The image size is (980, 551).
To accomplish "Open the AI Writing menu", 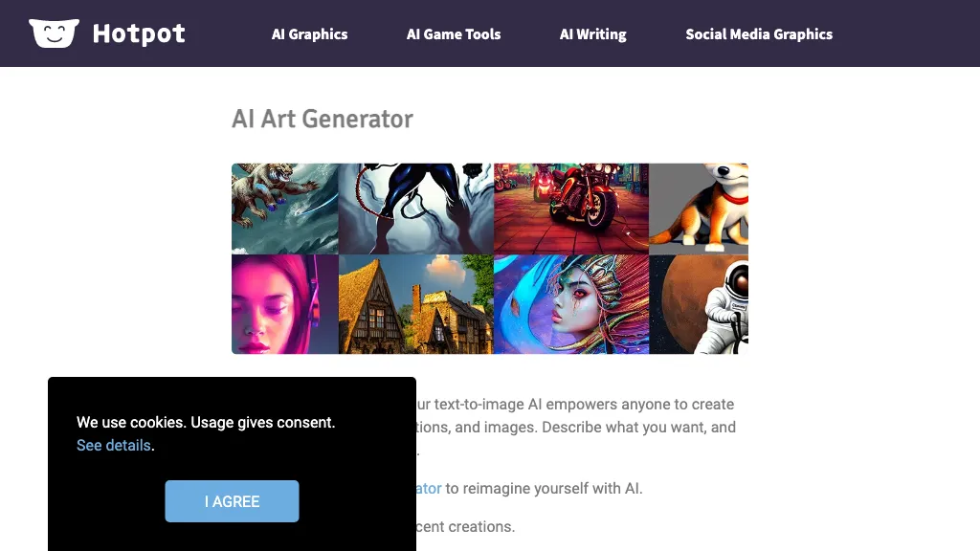I will coord(592,34).
